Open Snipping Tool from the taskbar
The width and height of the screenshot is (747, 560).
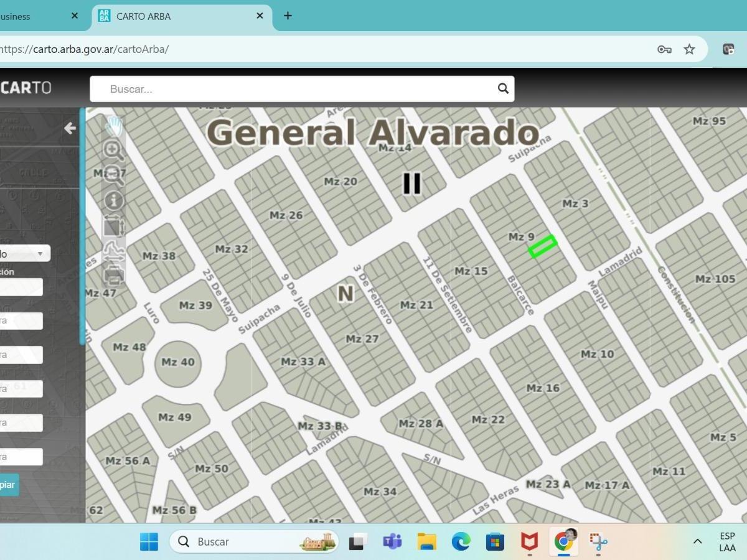point(598,541)
